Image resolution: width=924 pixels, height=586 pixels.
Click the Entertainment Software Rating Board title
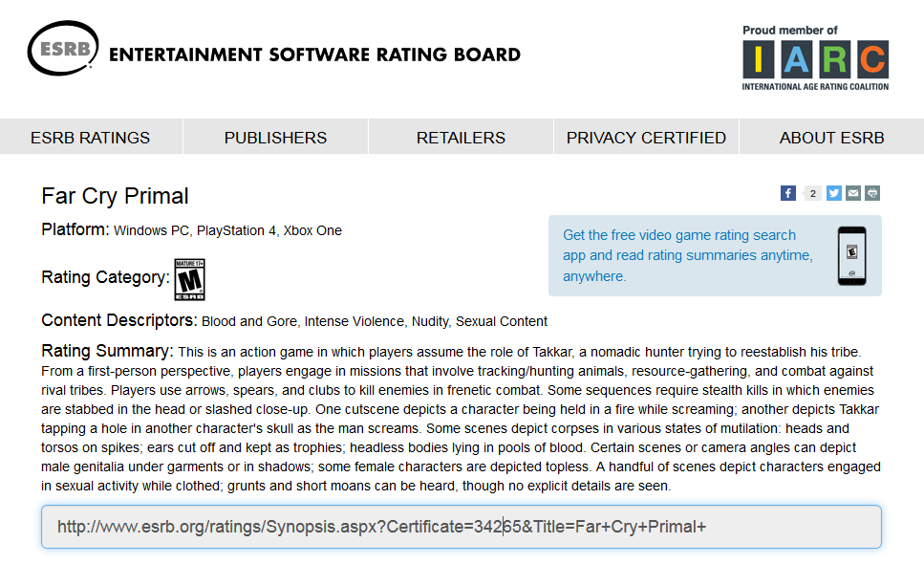pyautogui.click(x=314, y=54)
